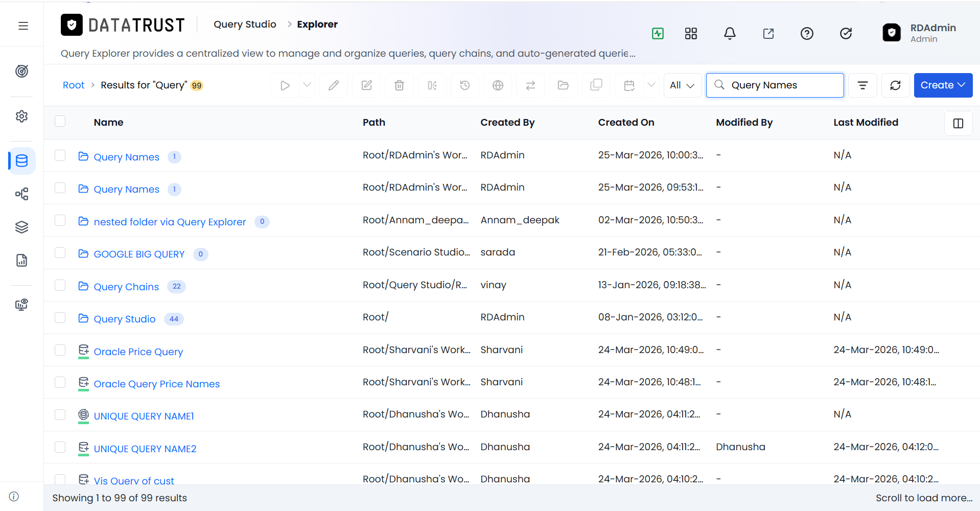Open the Oracle Price Query link
Viewport: 980px width, 511px height.
(138, 352)
